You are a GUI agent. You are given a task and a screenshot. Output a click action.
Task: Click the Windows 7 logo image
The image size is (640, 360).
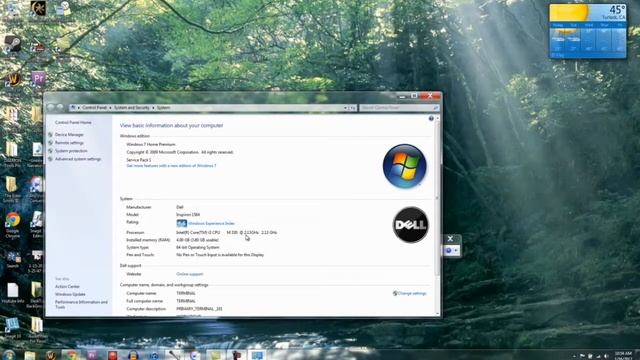tap(404, 166)
